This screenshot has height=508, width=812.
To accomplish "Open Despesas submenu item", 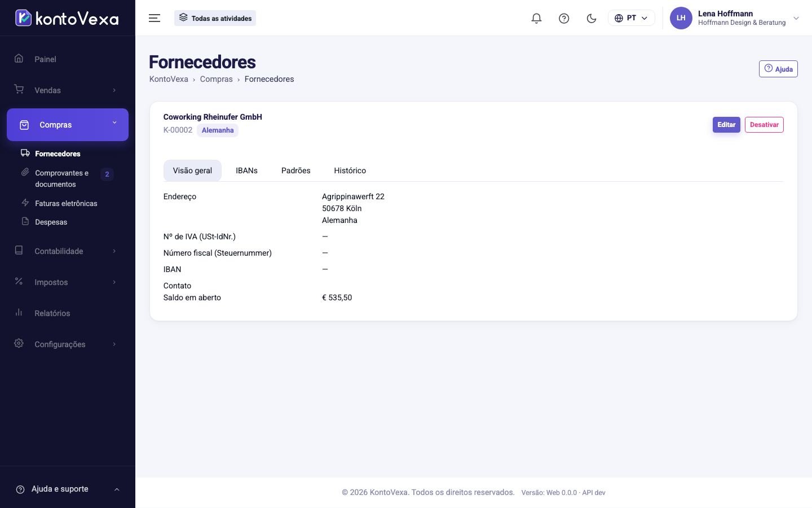I will 51,222.
